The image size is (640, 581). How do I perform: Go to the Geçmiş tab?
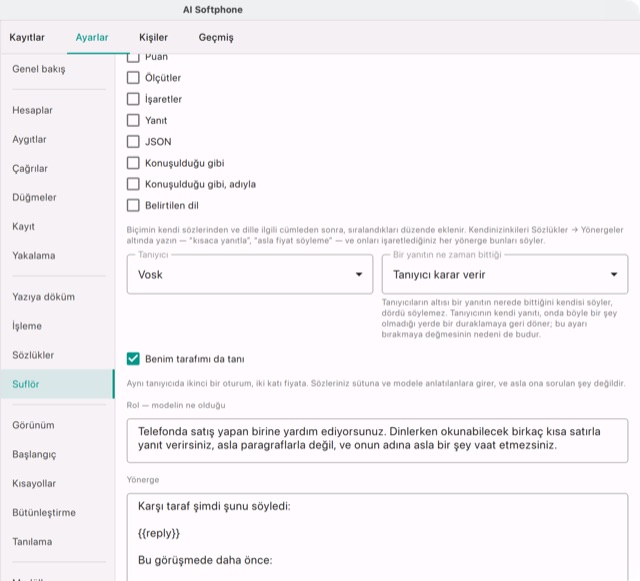(x=216, y=37)
